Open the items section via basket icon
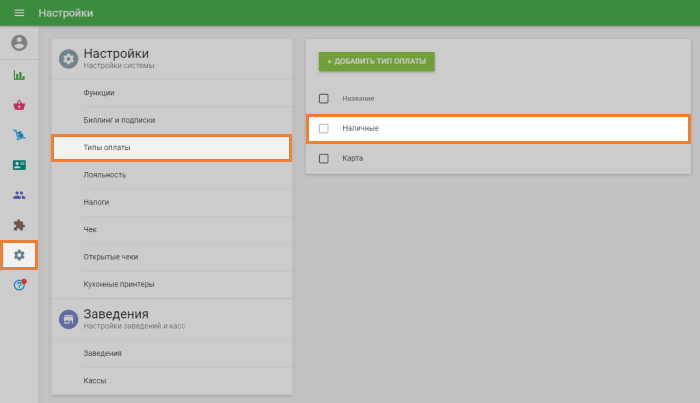This screenshot has height=403, width=700. coord(19,105)
